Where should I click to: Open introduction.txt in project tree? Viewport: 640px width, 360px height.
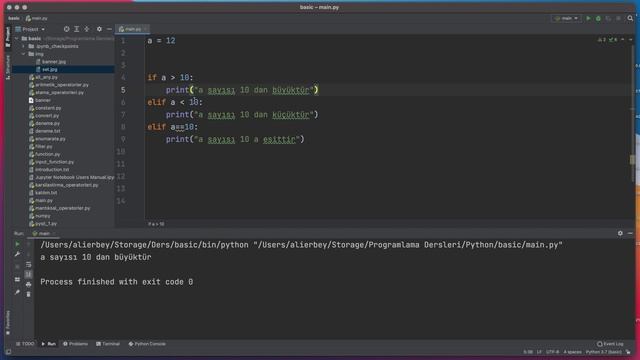(x=52, y=169)
